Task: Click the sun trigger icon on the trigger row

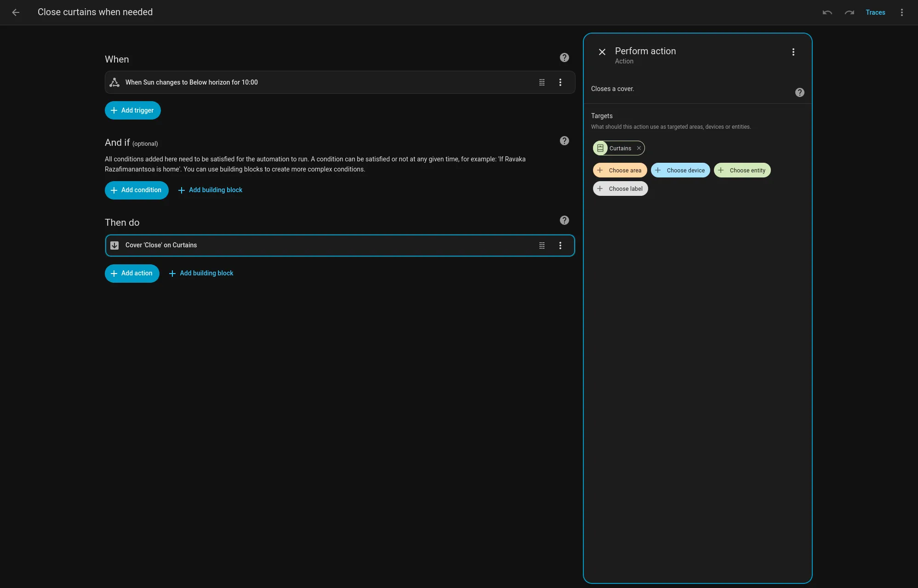Action: 114,82
